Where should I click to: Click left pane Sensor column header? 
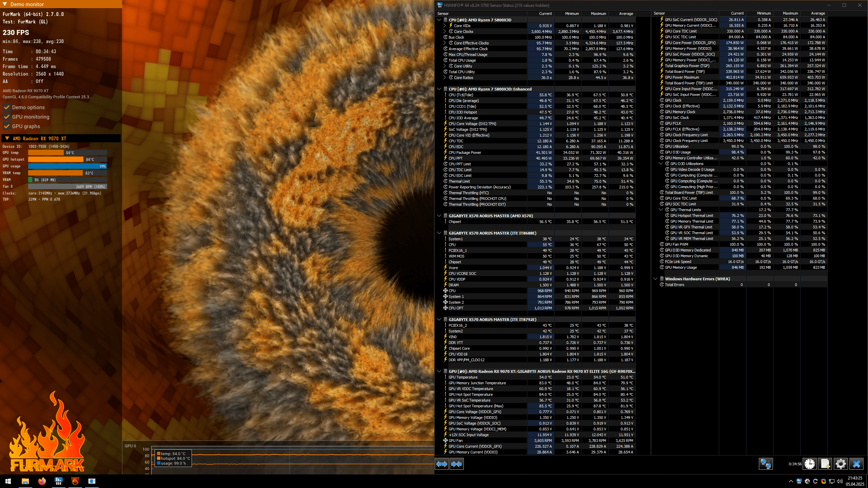point(481,14)
